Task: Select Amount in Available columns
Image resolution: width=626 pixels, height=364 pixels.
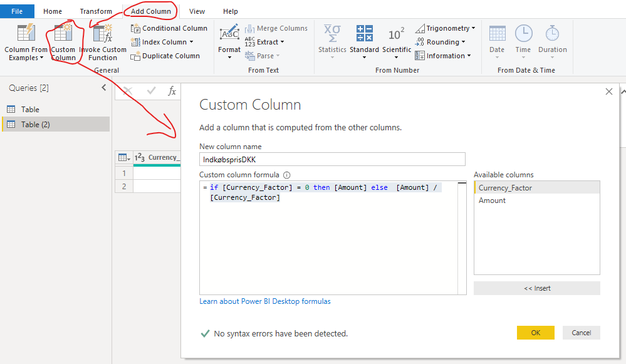Action: [537, 200]
